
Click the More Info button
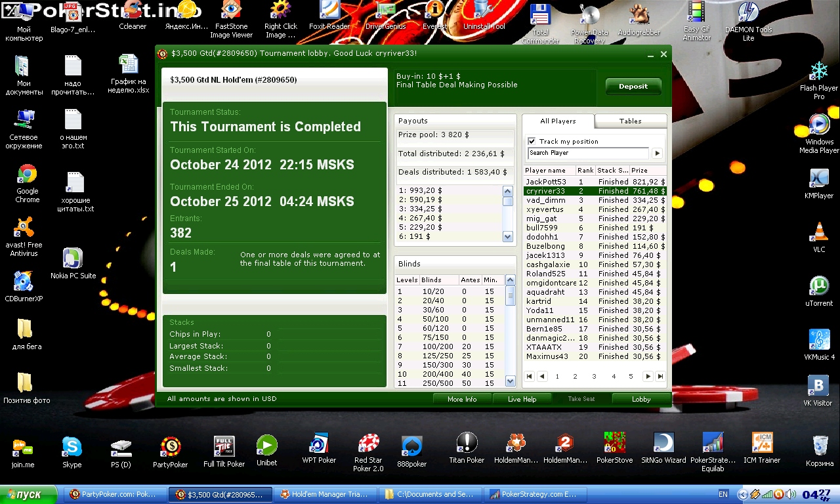[462, 399]
